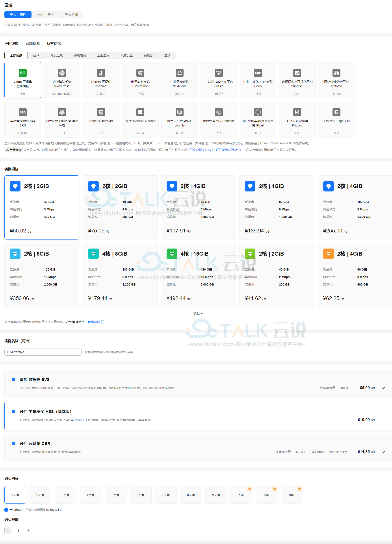
Task: Open 查看详情 traffic billing link
Action: point(94,322)
